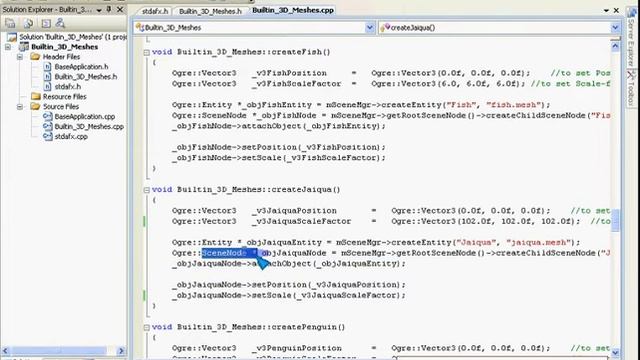This screenshot has width=640, height=360.
Task: Click the _v3FishScaleFactor variable declaration
Action: pos(297,84)
